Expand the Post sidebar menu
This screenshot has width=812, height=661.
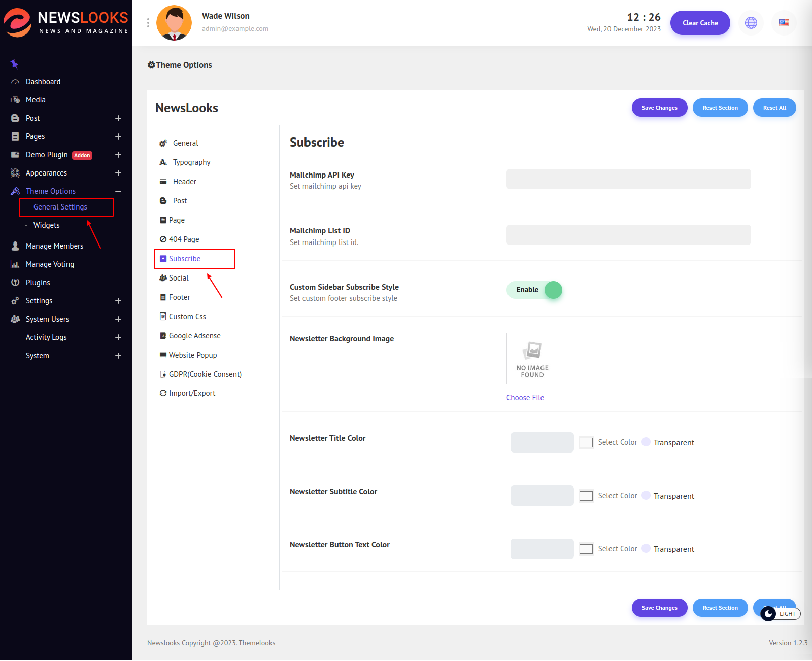(118, 118)
